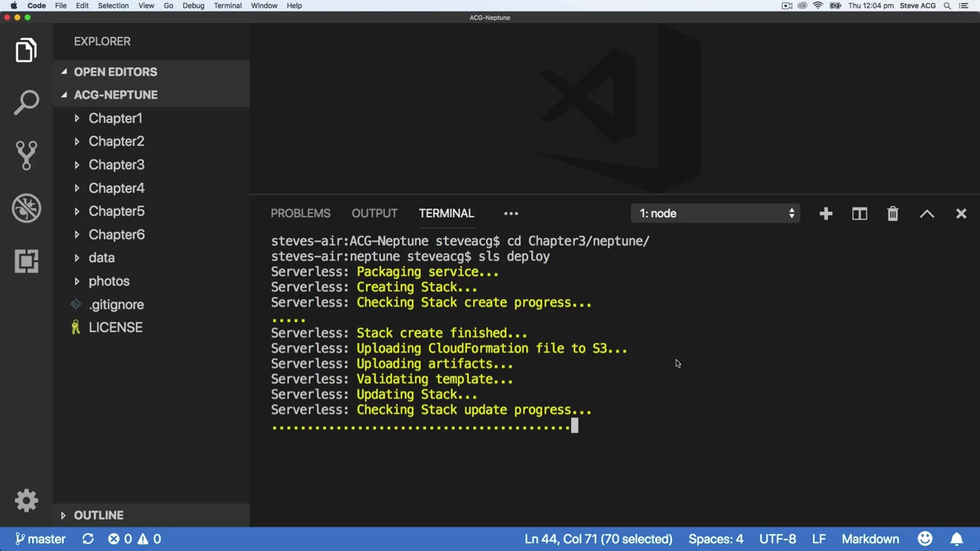The width and height of the screenshot is (980, 551).
Task: Open the Edit menu
Action: [x=82, y=5]
